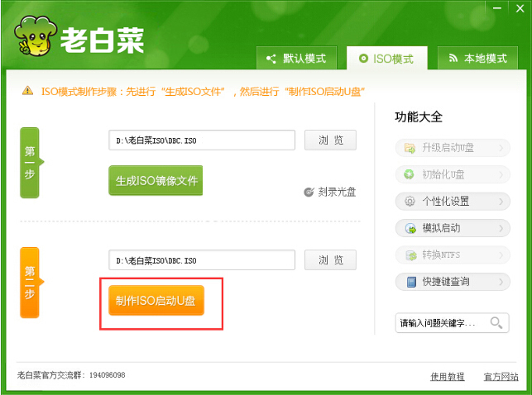Click the 快捷键查询 book icon
This screenshot has height=395, width=532.
[411, 282]
